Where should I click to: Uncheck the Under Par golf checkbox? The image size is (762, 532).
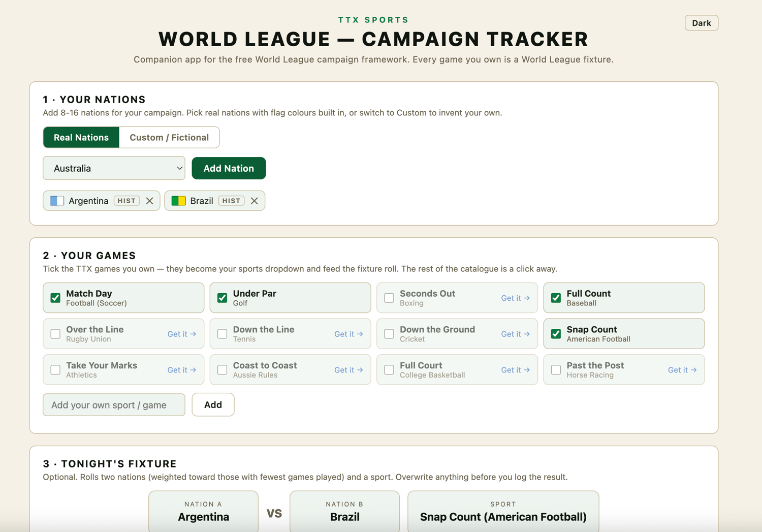(222, 298)
